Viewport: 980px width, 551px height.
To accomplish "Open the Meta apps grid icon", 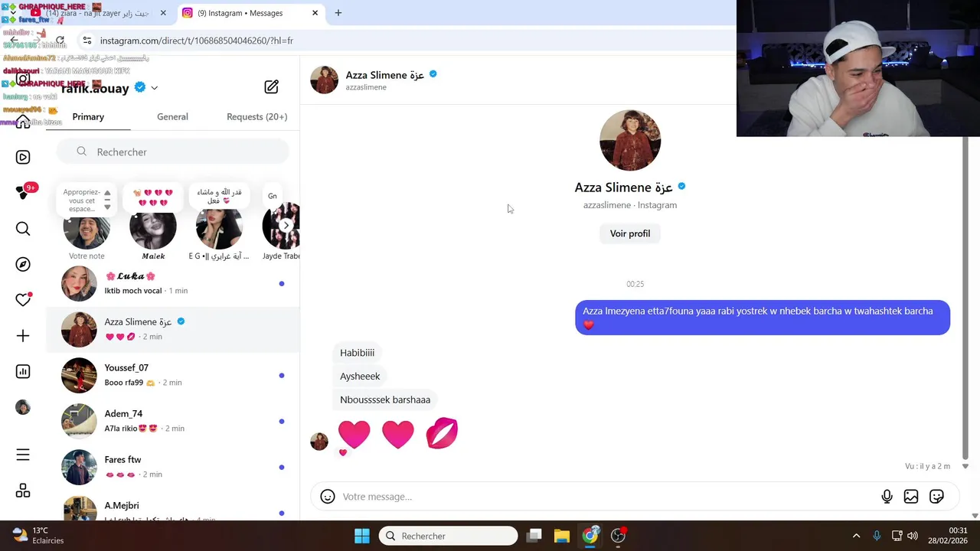I will (x=23, y=491).
